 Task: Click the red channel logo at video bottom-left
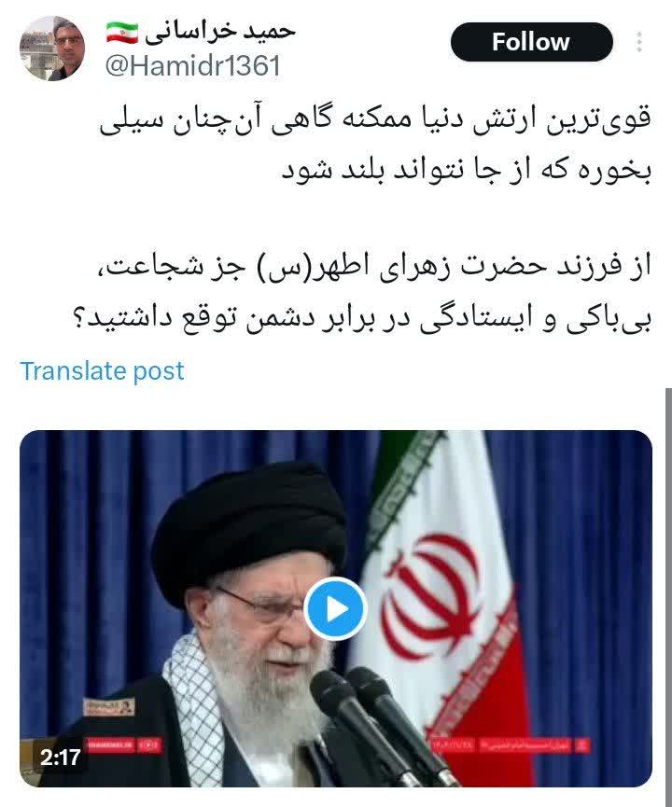(124, 744)
